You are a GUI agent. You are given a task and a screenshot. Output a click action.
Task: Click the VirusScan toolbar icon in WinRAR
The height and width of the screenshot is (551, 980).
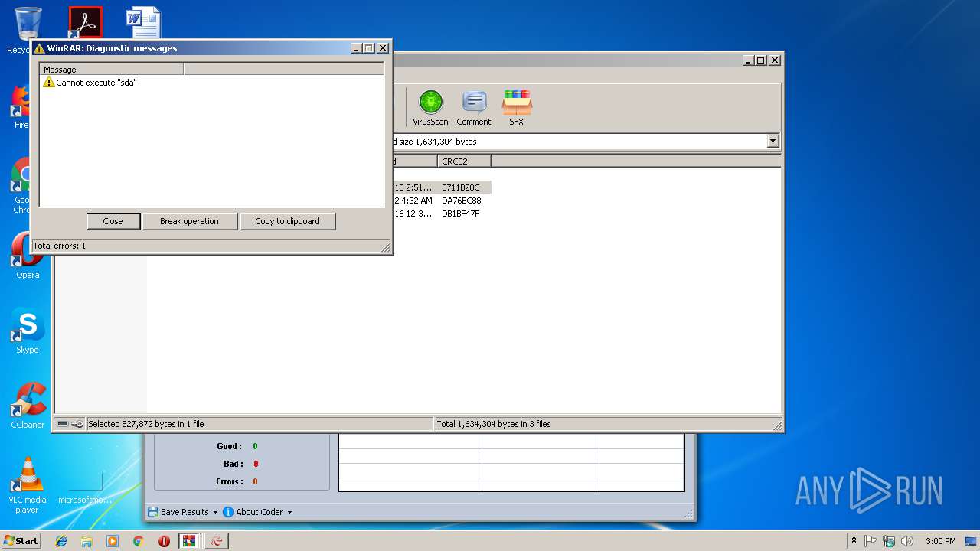tap(430, 107)
